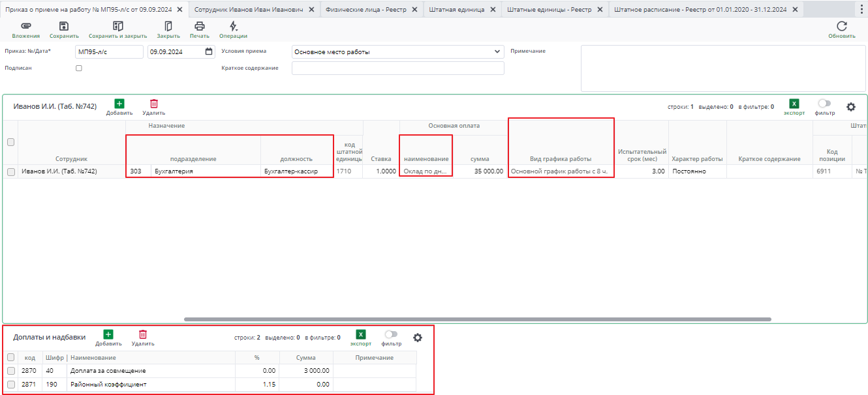
Task: Expand the Условия приема dropdown
Action: [x=498, y=51]
